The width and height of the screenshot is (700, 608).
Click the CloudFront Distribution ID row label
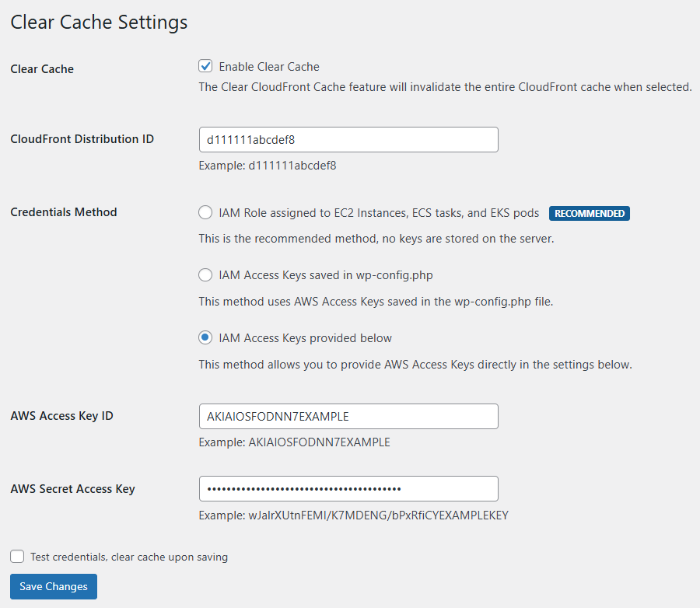82,139
